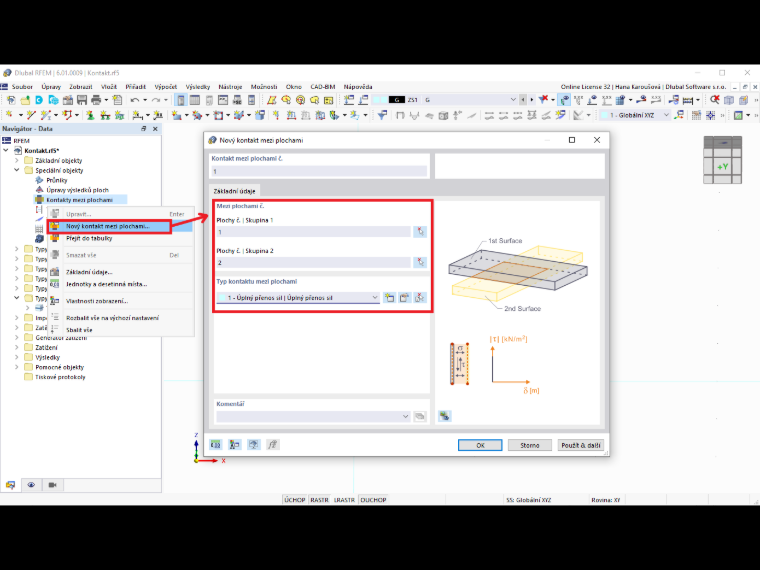Choose 'Jednotky a desetinná místa...' entry

point(106,284)
